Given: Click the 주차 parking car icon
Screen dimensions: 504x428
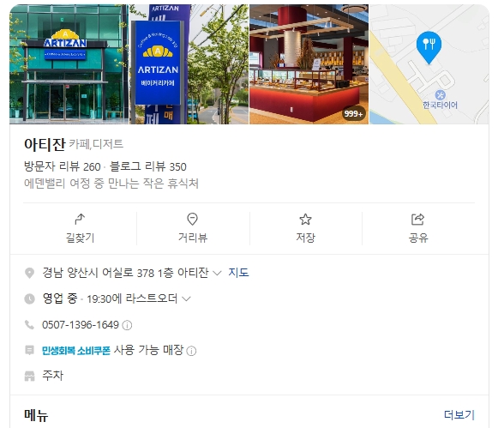Looking at the screenshot, I should tap(29, 376).
